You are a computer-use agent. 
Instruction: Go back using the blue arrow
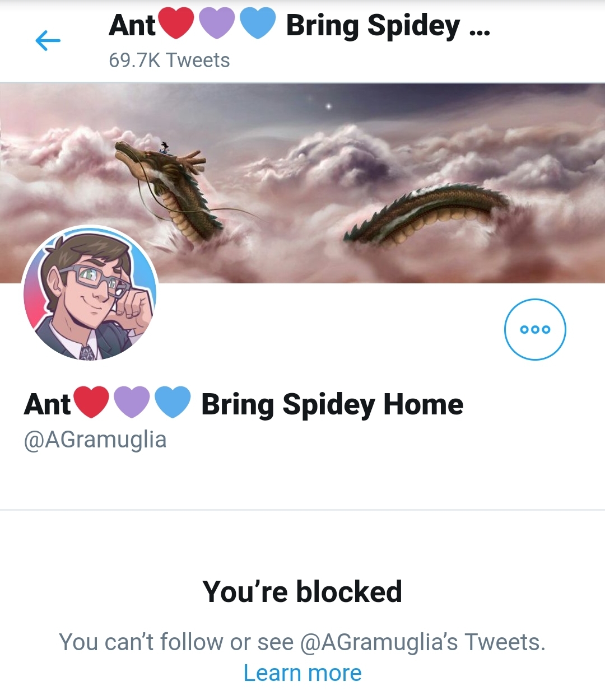[x=48, y=40]
